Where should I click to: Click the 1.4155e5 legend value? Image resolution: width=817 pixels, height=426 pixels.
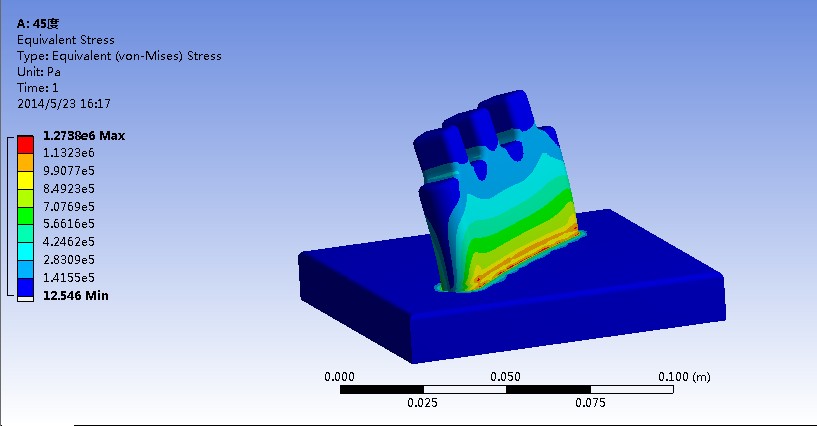pos(69,278)
